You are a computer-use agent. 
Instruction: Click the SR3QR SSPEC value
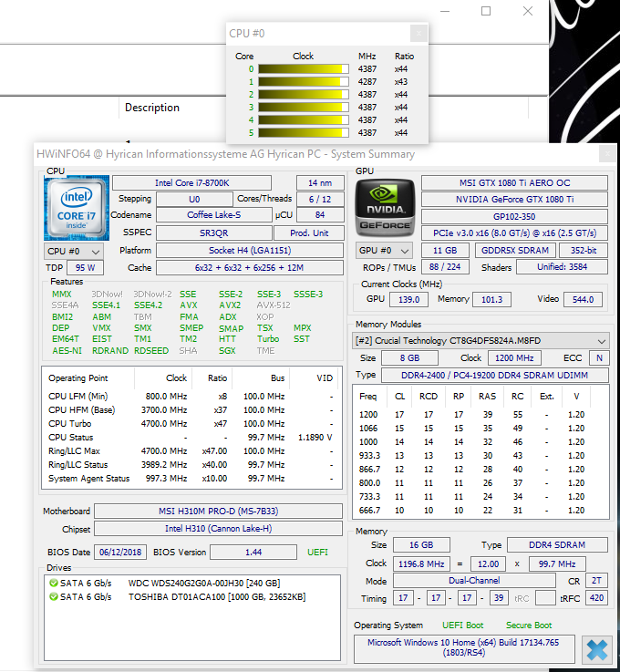coord(213,233)
